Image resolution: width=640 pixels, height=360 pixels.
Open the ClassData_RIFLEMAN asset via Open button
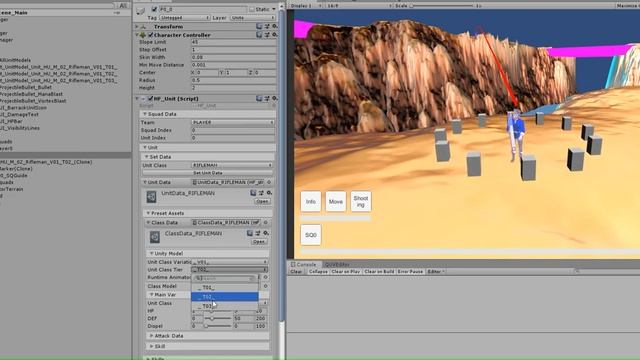tap(259, 242)
